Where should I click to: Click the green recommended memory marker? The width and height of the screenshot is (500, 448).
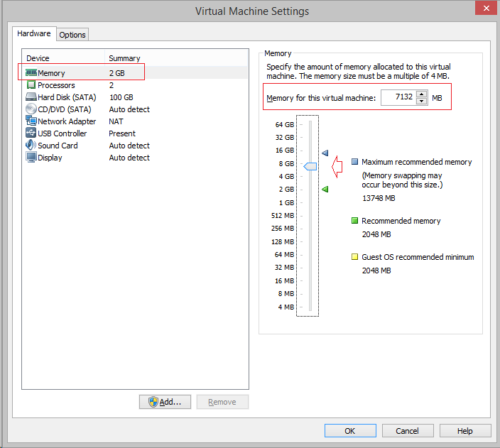click(325, 190)
